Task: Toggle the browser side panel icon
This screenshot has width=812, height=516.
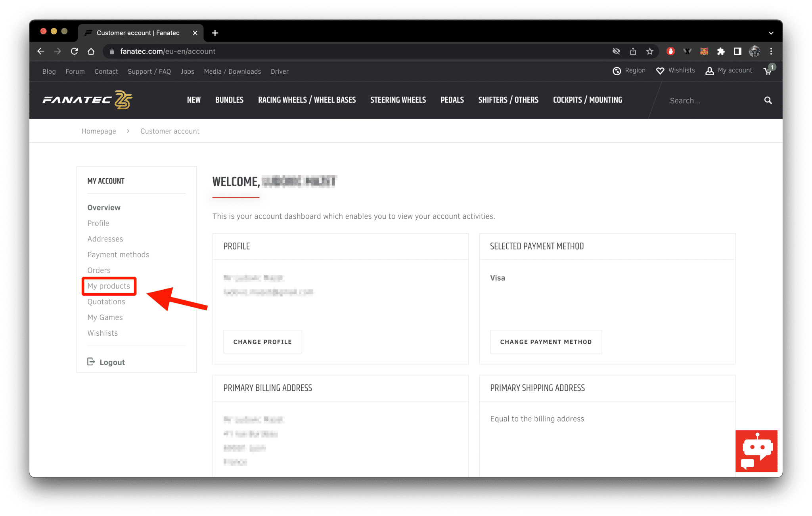Action: [737, 52]
